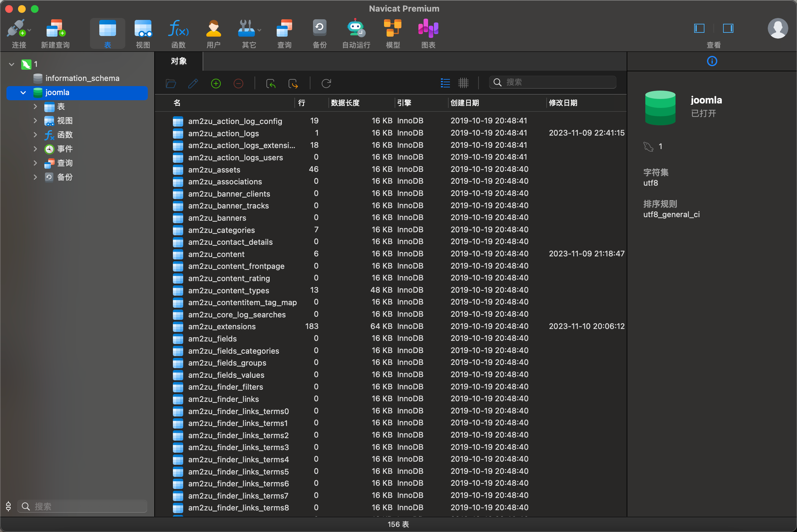Open the user account avatar

tap(778, 29)
